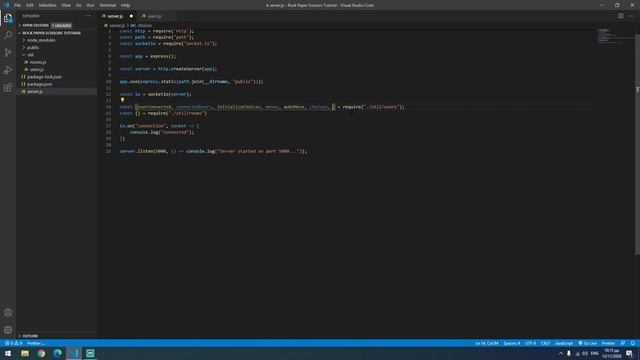Screen dimensions: 640x360
Task: Click the Prettier status item on right
Action: tap(608, 343)
